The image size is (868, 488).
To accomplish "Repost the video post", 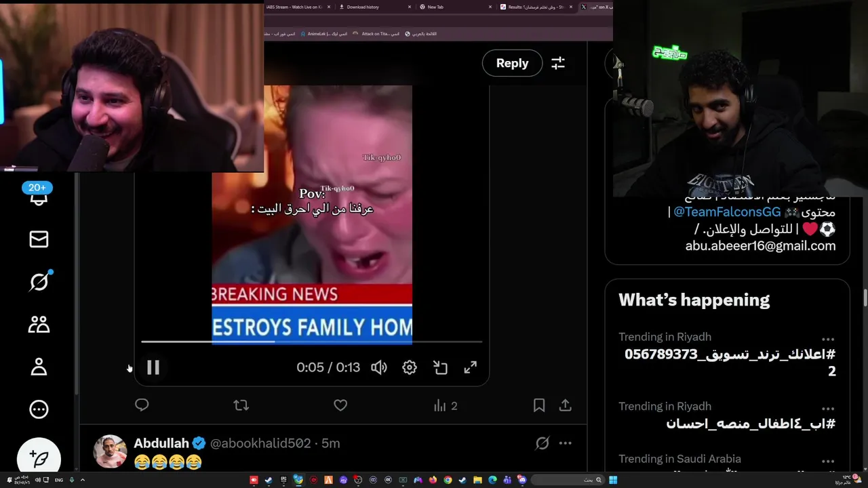I will (241, 405).
